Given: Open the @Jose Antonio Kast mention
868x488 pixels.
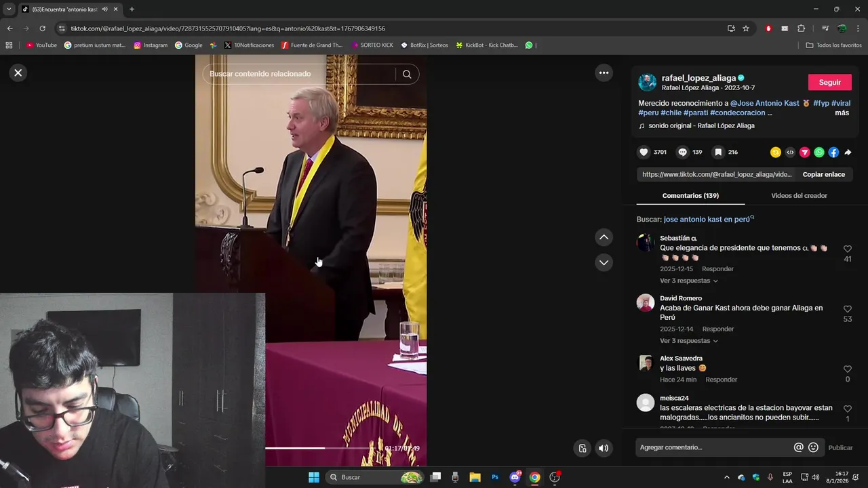Looking at the screenshot, I should point(765,104).
